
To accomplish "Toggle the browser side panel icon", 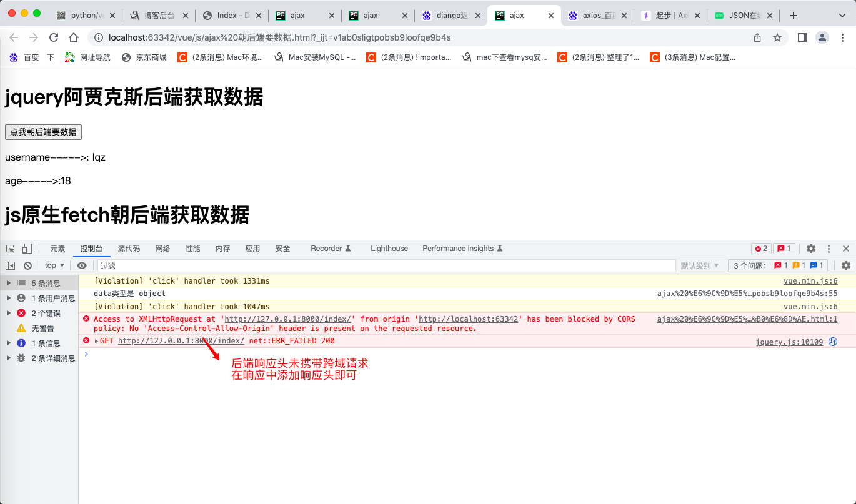I will click(802, 37).
